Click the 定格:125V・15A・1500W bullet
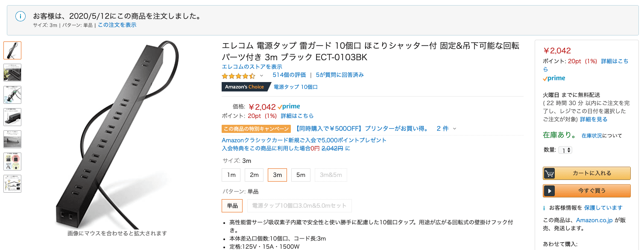Viewport: 644px width, 250px height. [264, 247]
